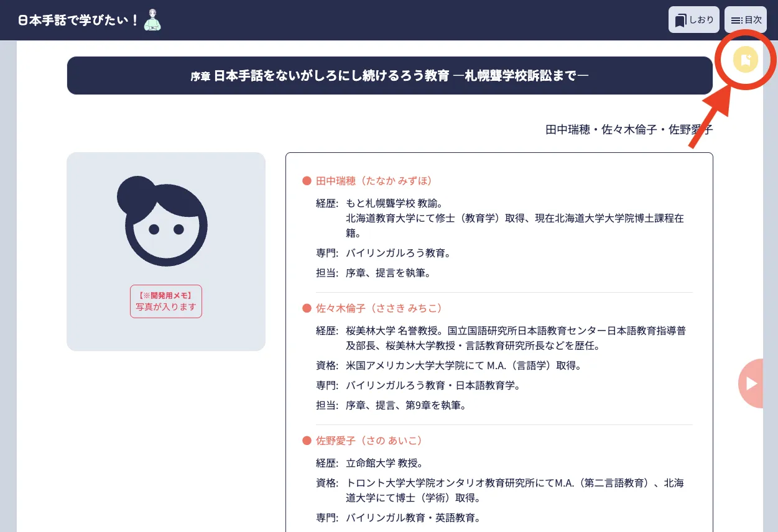Click the yellow add-bookmark icon
This screenshot has height=532, width=778.
point(745,60)
